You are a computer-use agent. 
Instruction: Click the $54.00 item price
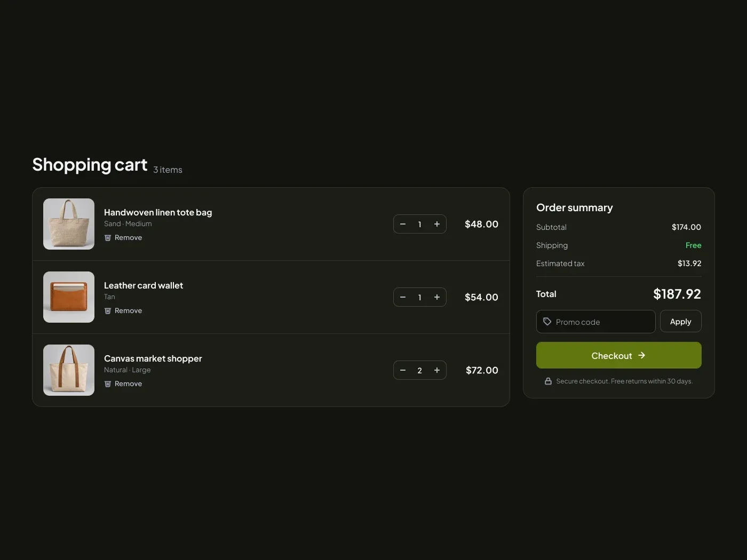coord(481,297)
